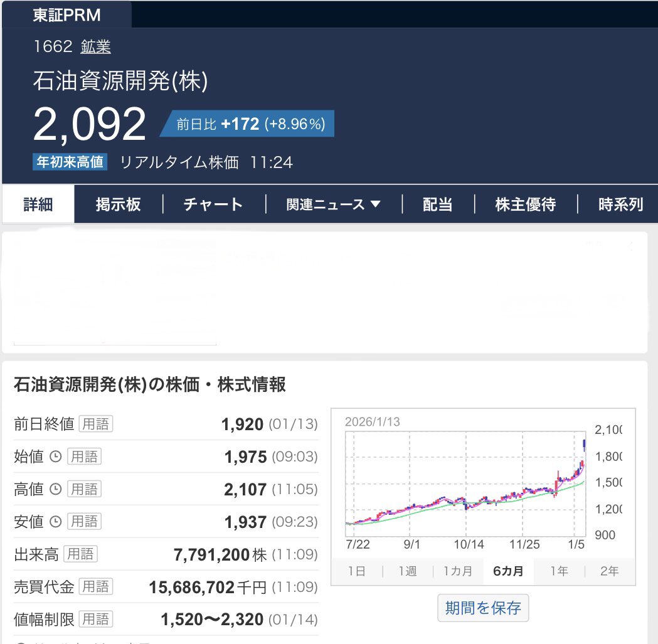Click the 1,920 previous close value
This screenshot has width=658, height=644.
click(x=242, y=424)
